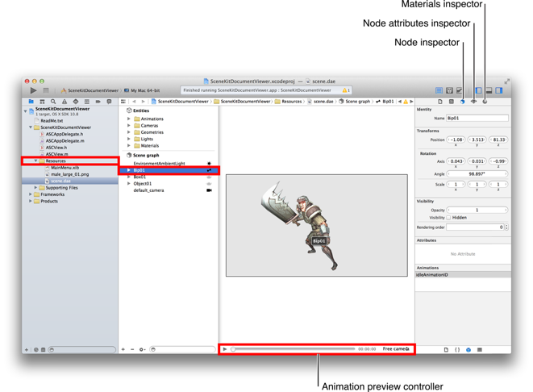Screen dimensions: 533x392
Task: Click the yellow warning icon in jump bar
Action: point(406,102)
